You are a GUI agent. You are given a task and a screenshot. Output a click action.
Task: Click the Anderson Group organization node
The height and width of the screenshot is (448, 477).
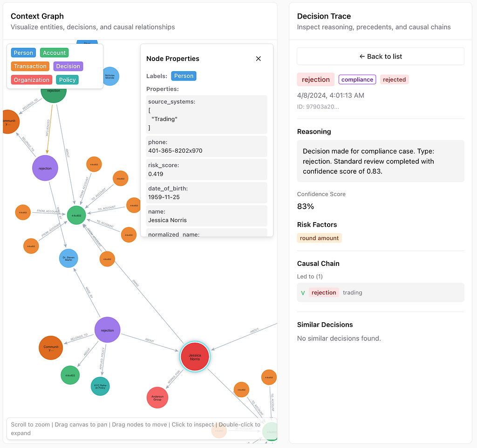coord(157,398)
